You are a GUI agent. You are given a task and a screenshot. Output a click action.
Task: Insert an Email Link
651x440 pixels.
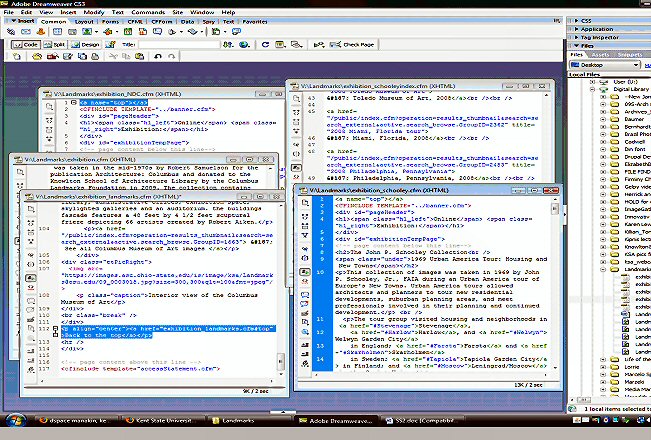click(x=26, y=32)
